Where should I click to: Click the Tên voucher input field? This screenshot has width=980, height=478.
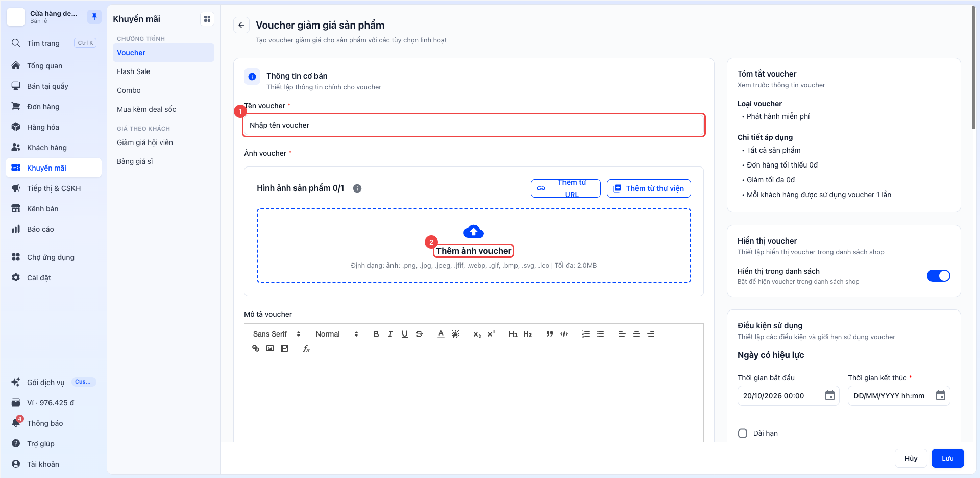click(x=474, y=125)
